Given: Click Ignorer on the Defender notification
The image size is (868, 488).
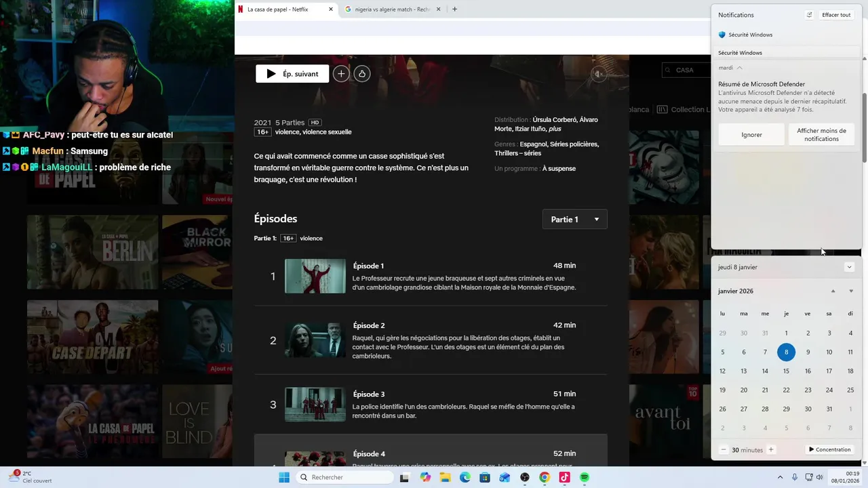Looking at the screenshot, I should click(751, 135).
